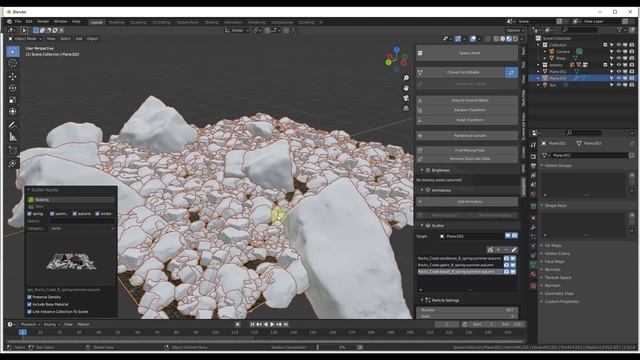Click the Remove Duplicate Data button
Viewport: 640px width, 360px height.
point(467,158)
